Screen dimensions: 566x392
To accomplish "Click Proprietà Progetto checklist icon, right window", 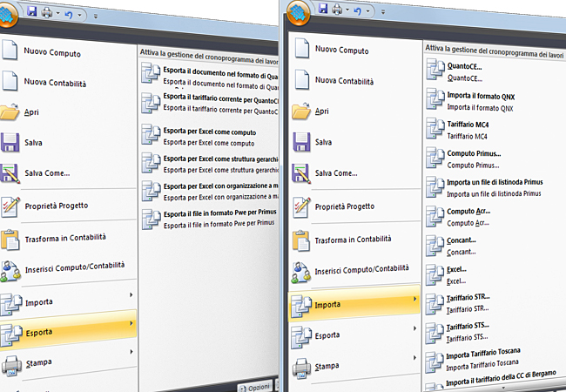I will 301,207.
